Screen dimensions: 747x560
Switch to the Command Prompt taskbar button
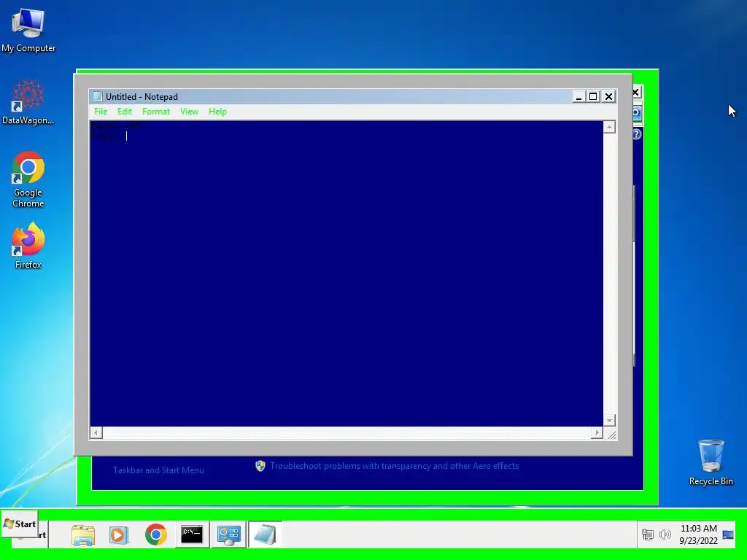tap(192, 534)
